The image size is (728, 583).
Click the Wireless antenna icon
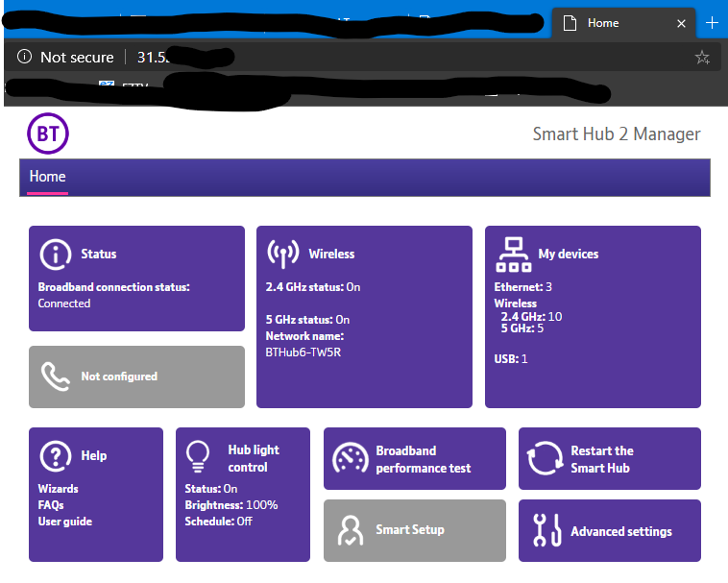point(282,254)
